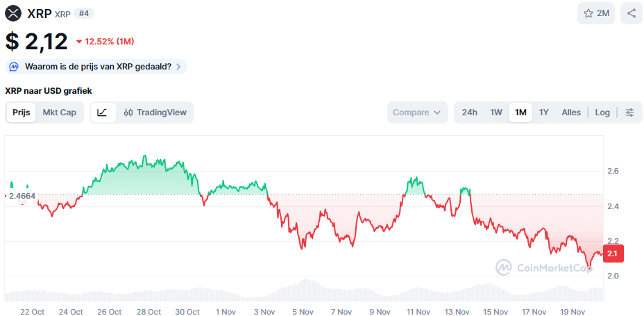Click the 'XRP naar USD grafiek' heading
The height and width of the screenshot is (316, 644).
coord(49,91)
